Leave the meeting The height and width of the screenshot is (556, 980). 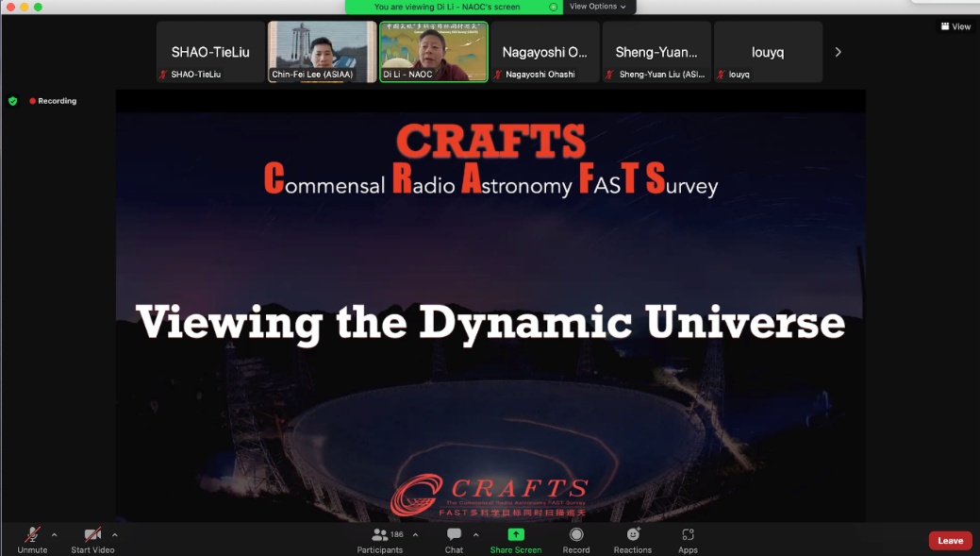(x=950, y=540)
